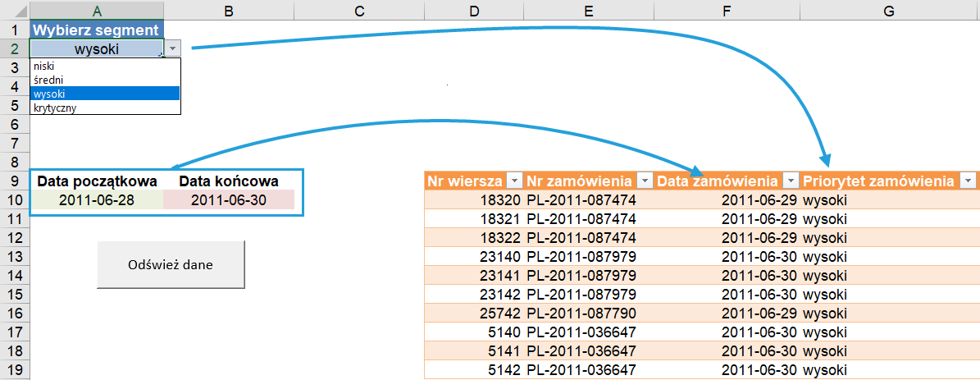Select row 10 header
980x380 pixels.
pos(14,200)
